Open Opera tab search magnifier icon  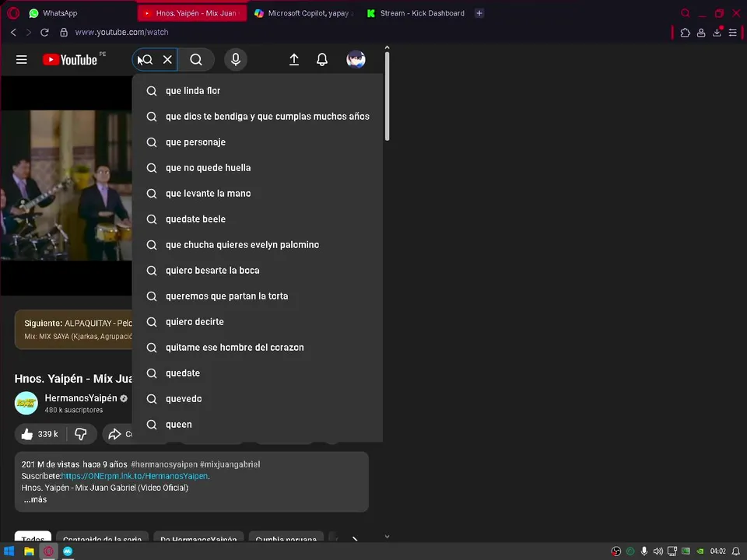click(685, 13)
